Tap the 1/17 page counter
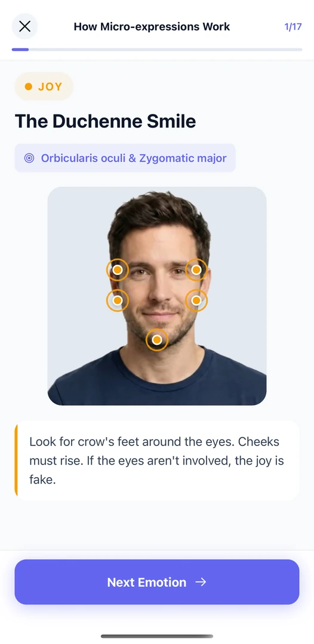The image size is (314, 644). point(293,27)
